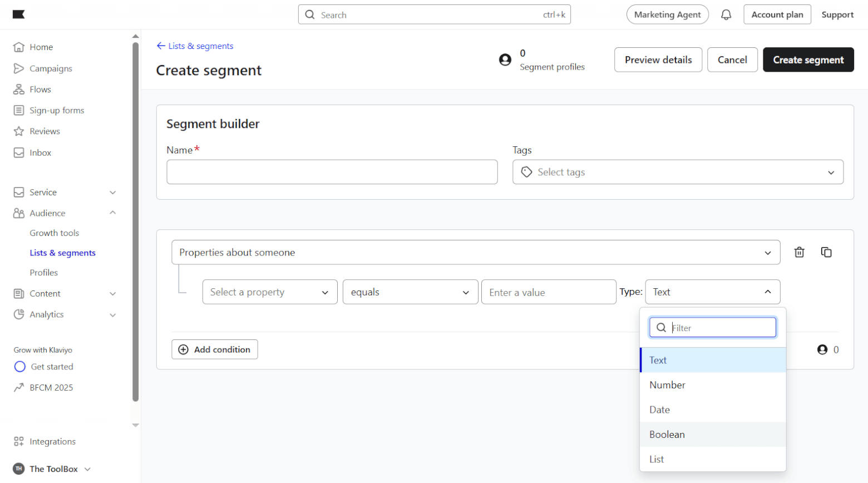Viewport: 868px width, 483px height.
Task: Expand the Analytics sidebar section
Action: tap(113, 315)
